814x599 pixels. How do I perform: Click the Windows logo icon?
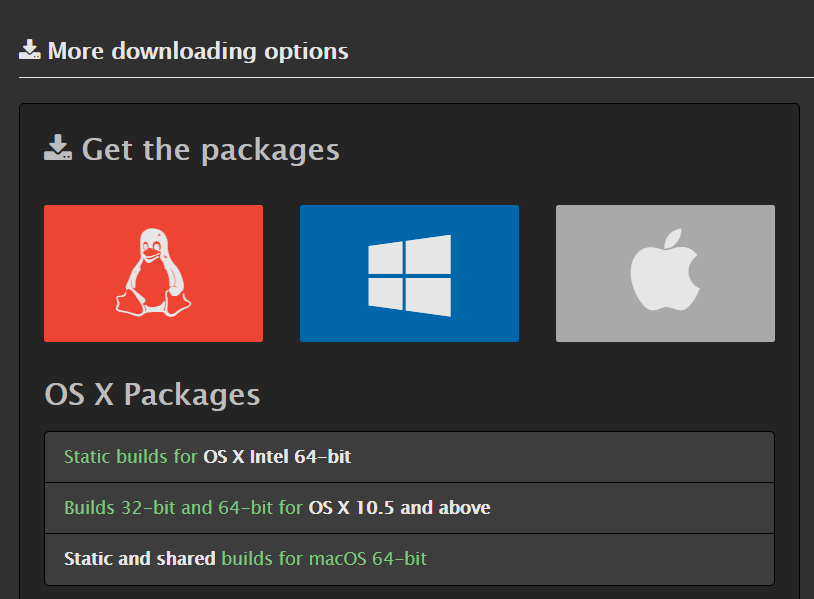pos(409,275)
